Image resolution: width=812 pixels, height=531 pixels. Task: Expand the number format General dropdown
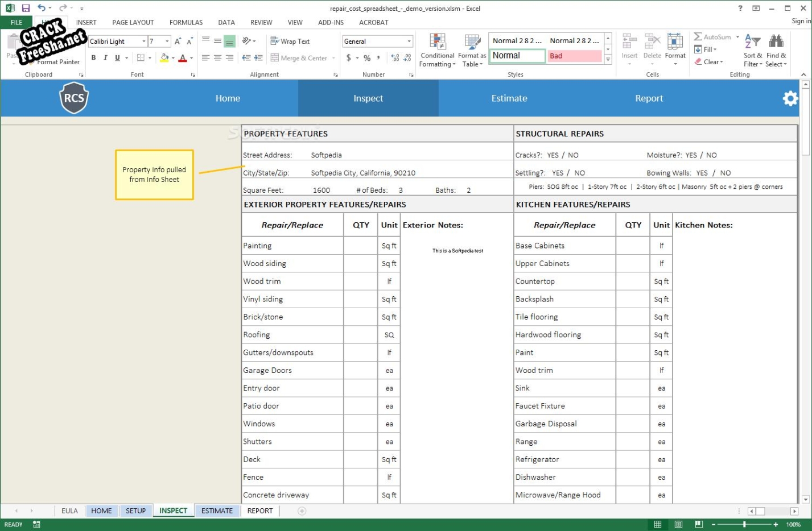409,42
